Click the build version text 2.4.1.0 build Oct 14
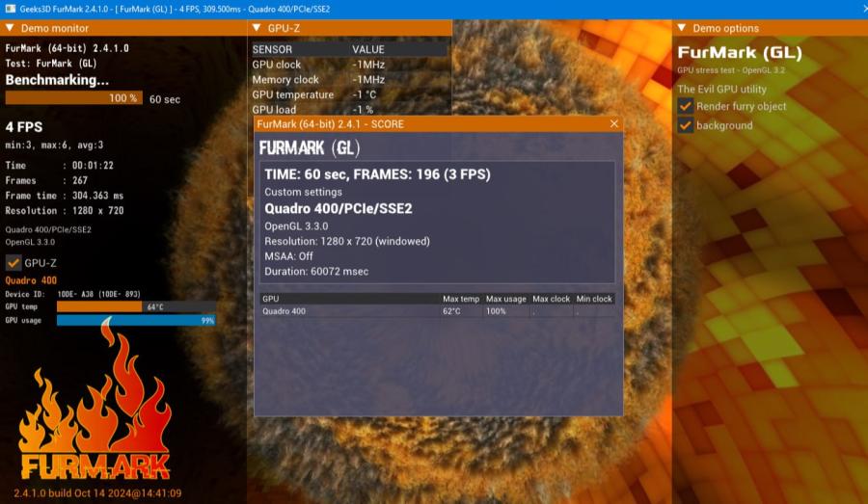The image size is (868, 504). (x=97, y=493)
